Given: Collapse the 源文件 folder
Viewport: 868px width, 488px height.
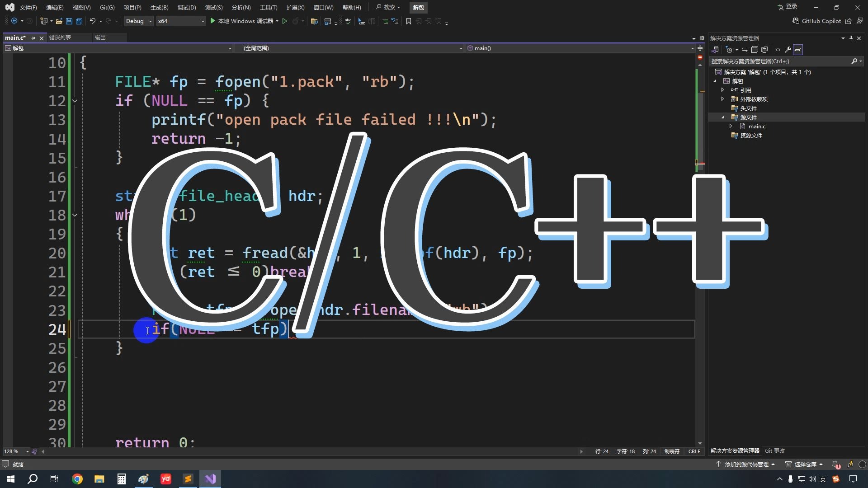Looking at the screenshot, I should (723, 117).
